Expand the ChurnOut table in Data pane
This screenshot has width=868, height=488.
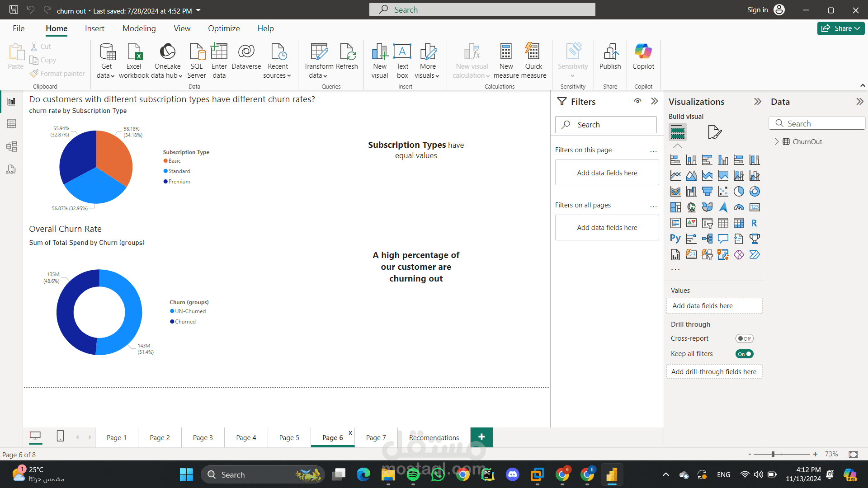click(777, 141)
